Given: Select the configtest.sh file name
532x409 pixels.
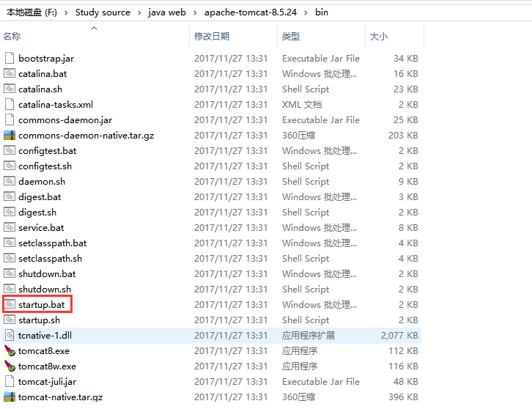Looking at the screenshot, I should tap(45, 166).
